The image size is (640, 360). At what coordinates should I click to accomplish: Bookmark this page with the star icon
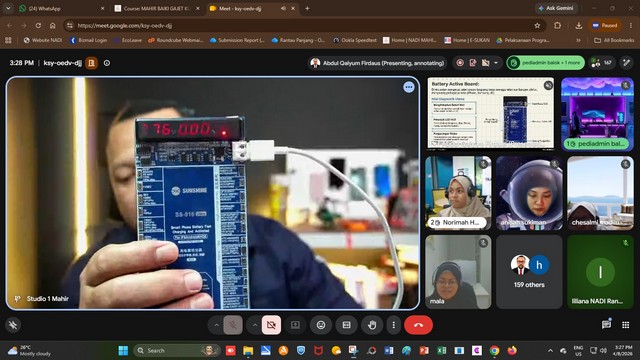[x=537, y=25]
